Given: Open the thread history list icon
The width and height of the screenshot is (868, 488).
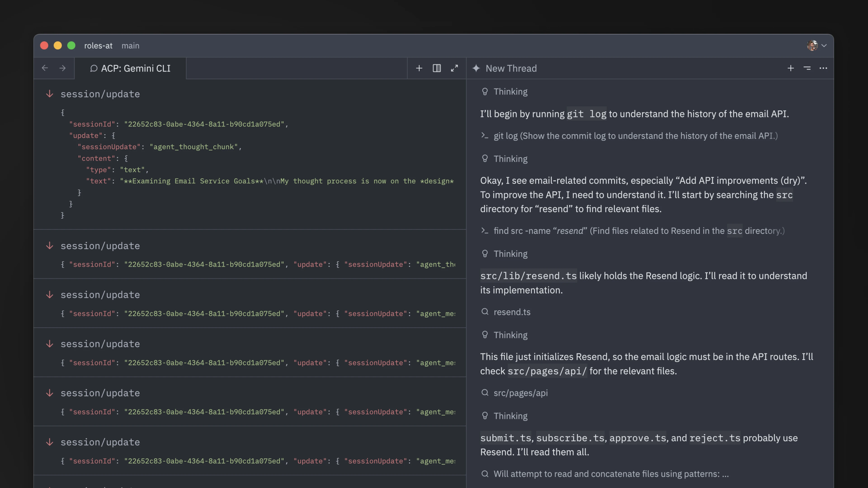Looking at the screenshot, I should pyautogui.click(x=807, y=68).
